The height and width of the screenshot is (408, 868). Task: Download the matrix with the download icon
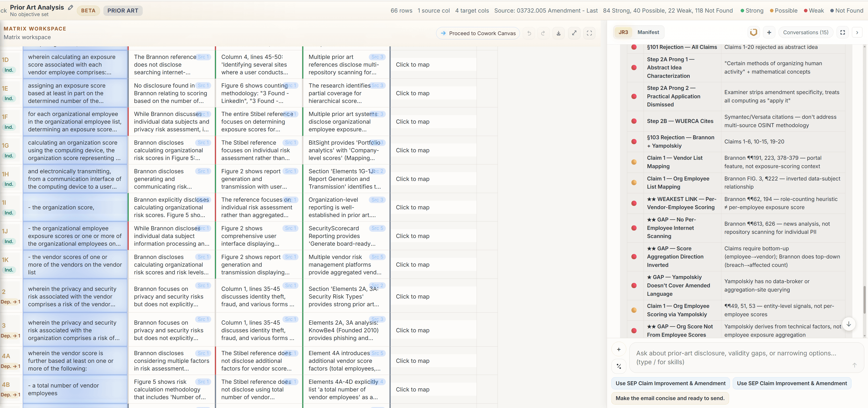click(x=558, y=33)
